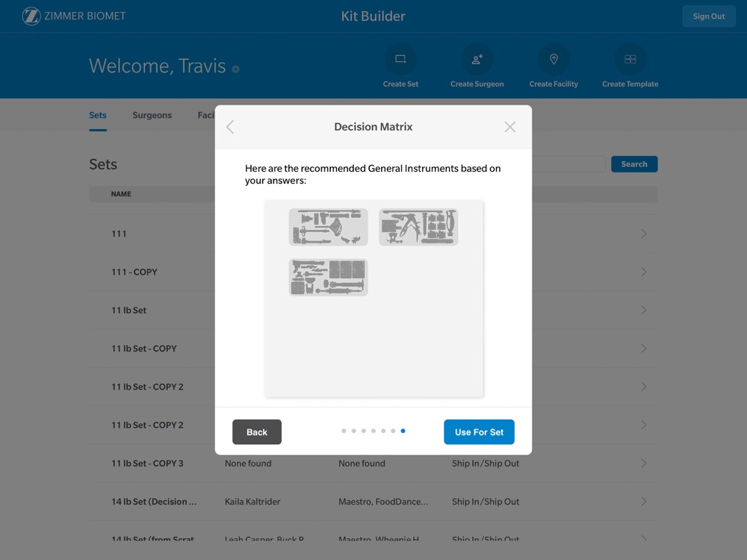Click the set named 14 lb Set (Decision ...
The width and height of the screenshot is (747, 560).
[x=153, y=502]
